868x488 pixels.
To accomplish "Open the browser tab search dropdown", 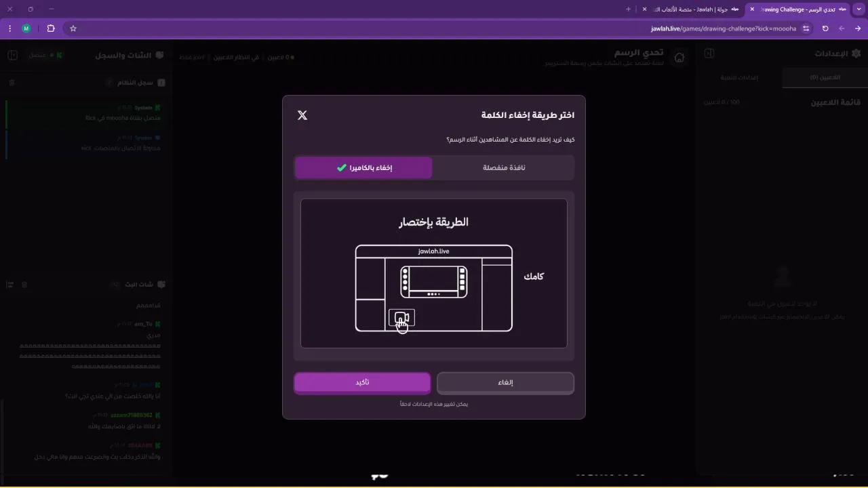I will [x=859, y=9].
